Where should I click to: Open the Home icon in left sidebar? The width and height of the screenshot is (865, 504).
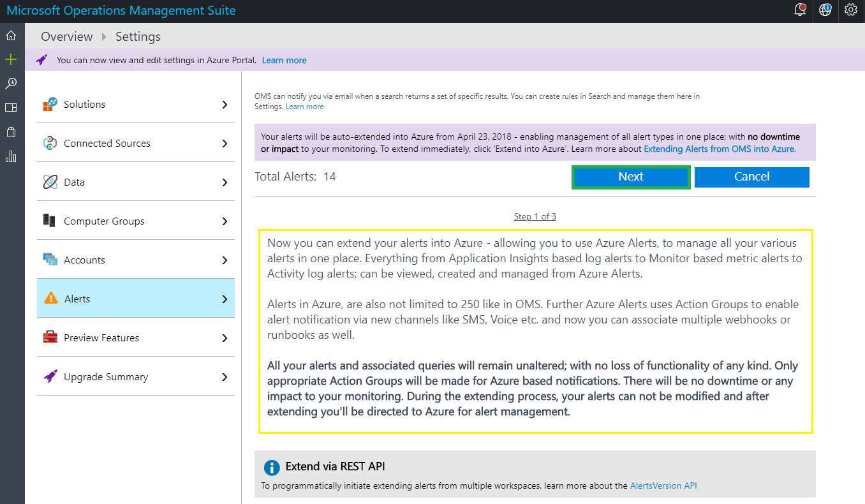coord(11,35)
